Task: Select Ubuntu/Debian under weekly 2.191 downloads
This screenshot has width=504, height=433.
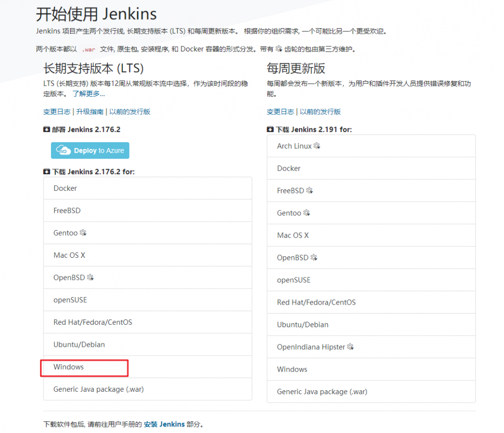Action: point(371,324)
